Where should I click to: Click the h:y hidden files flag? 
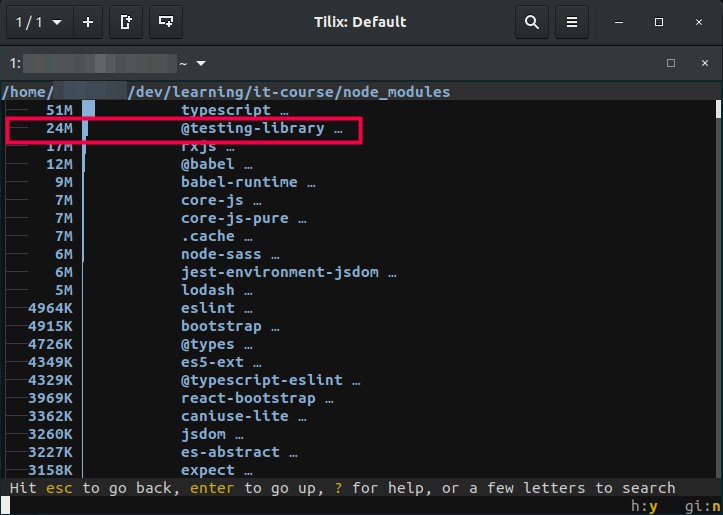click(x=644, y=506)
